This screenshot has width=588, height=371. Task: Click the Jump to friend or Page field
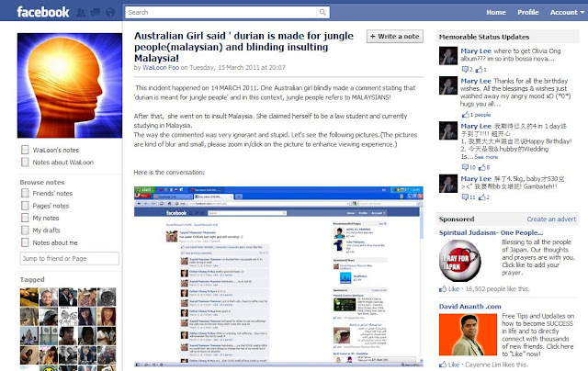(x=70, y=259)
